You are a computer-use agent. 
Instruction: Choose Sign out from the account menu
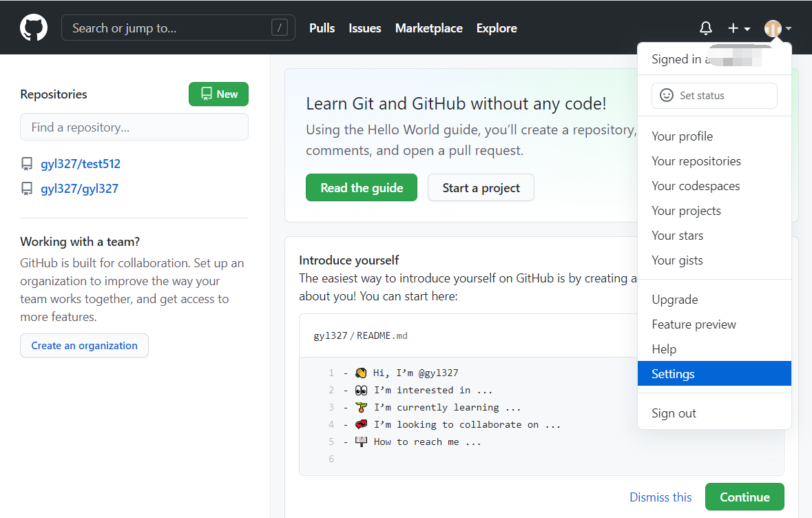674,413
